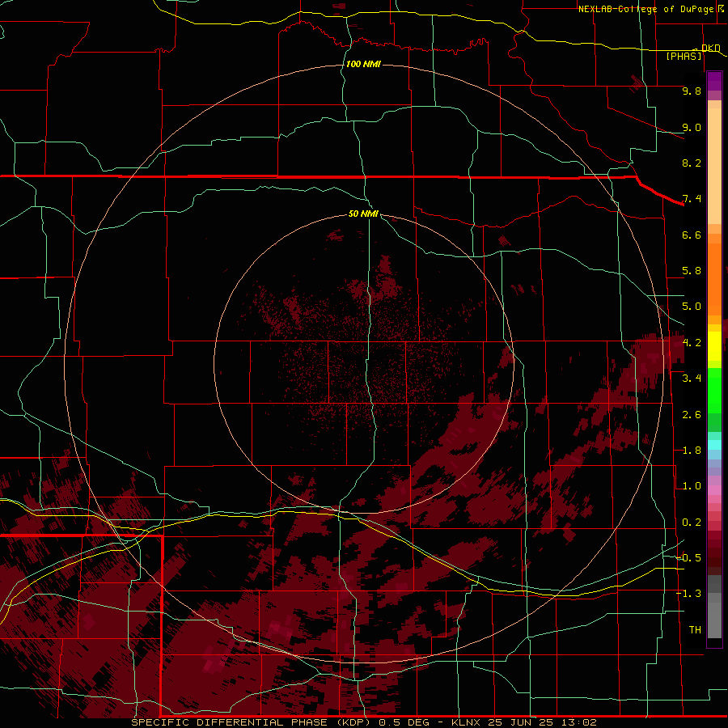Click the "0.2" color scale value
Viewport: 728px width, 728px height.
(x=692, y=523)
